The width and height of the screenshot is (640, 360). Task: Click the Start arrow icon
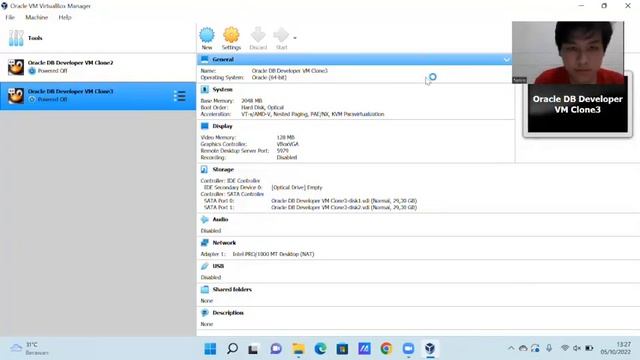pos(281,35)
